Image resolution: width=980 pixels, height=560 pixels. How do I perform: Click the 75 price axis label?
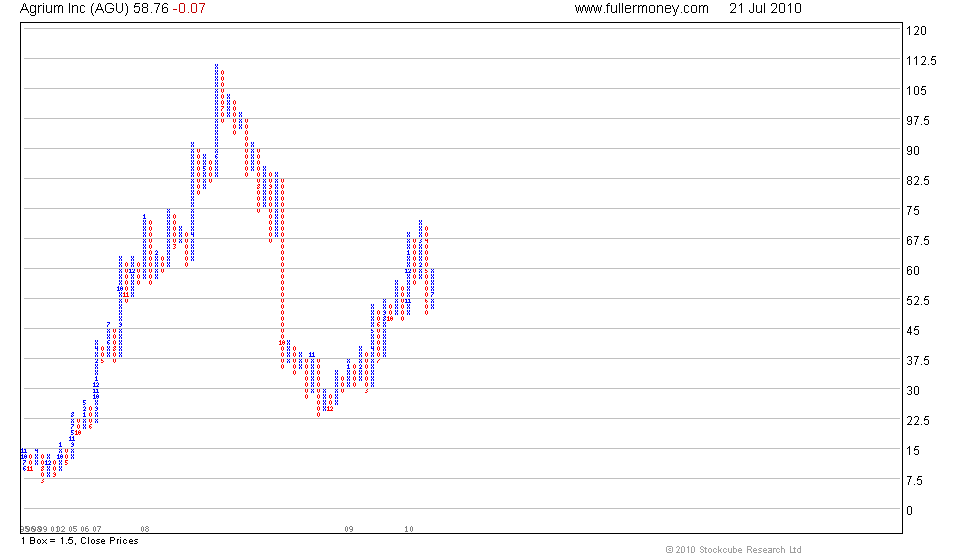(x=913, y=211)
